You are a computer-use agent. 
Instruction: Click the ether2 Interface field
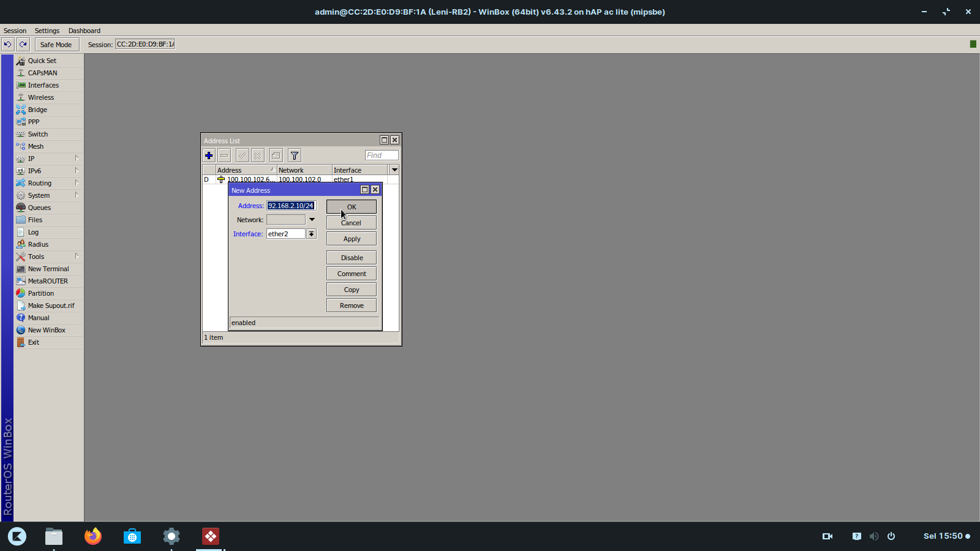(x=286, y=234)
